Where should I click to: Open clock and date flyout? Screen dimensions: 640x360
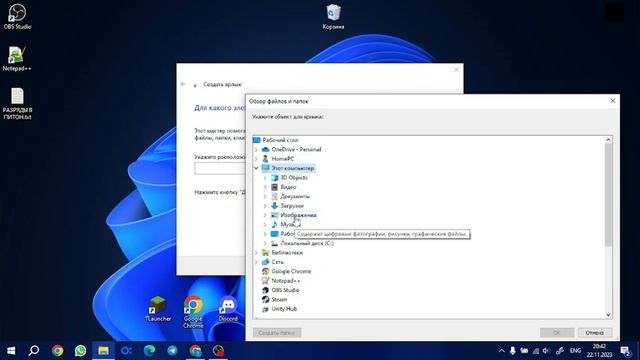[x=599, y=351]
